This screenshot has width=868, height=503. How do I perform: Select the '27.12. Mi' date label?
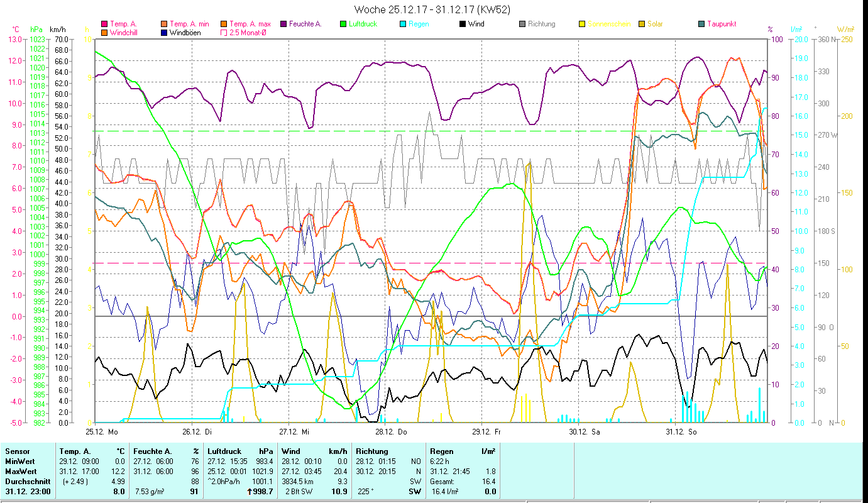point(294,432)
